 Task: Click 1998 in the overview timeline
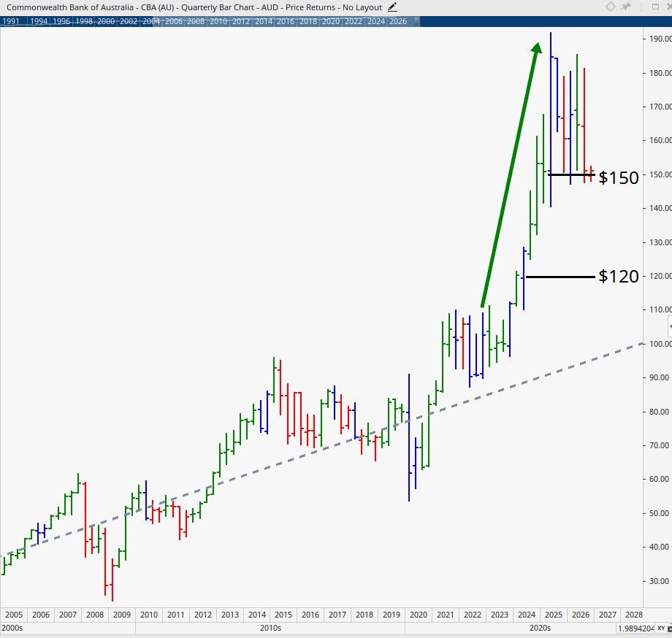coord(84,21)
